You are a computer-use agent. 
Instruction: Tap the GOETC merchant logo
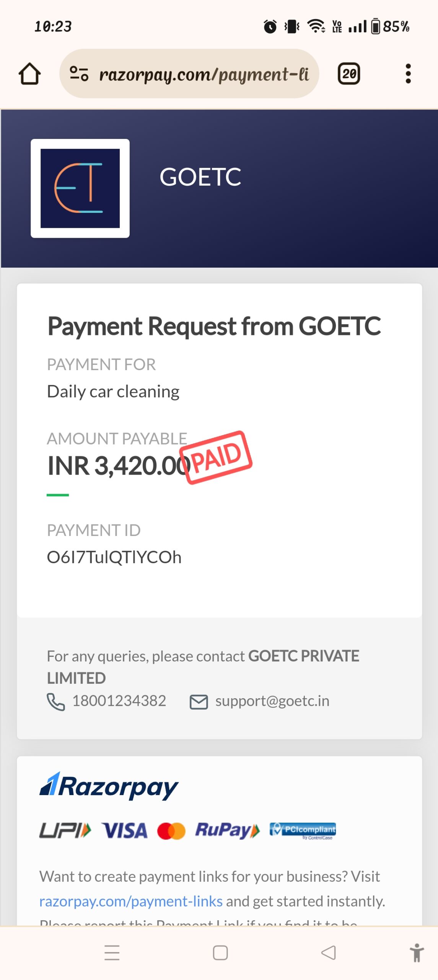(x=80, y=188)
